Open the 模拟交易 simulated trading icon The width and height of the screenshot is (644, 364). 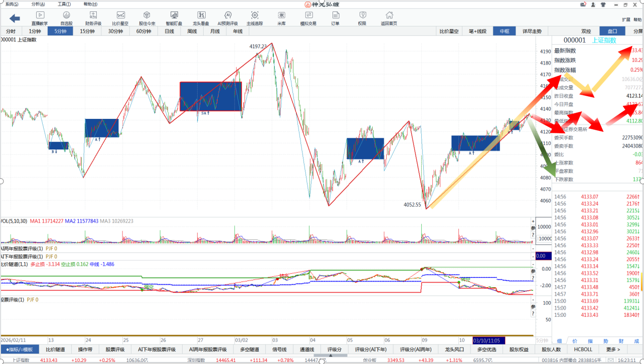tap(308, 19)
